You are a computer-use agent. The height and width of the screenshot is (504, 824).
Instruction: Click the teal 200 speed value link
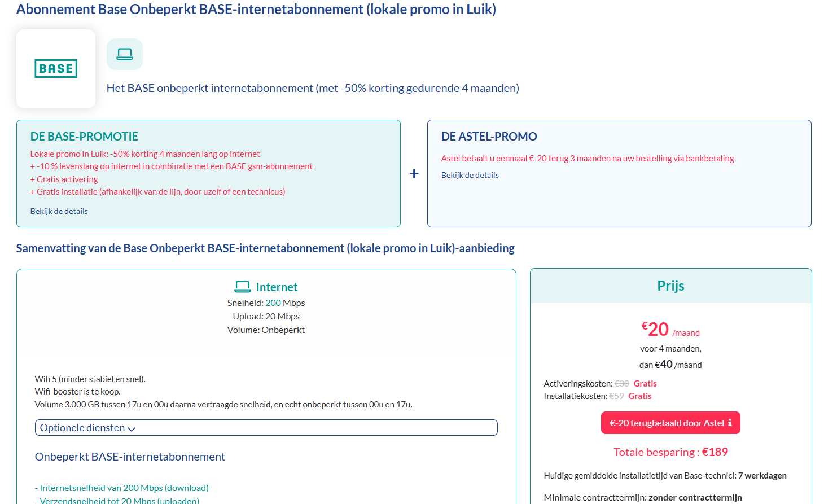click(x=273, y=303)
